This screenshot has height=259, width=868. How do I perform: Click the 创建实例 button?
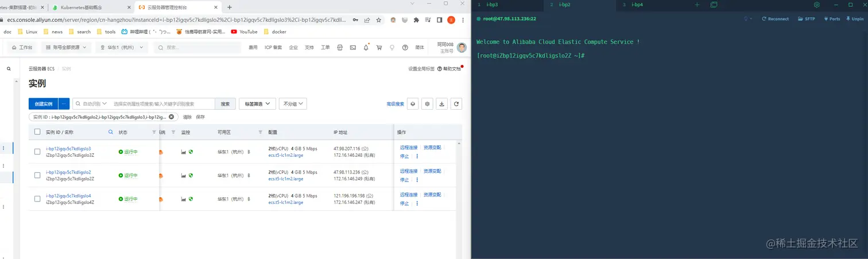[x=44, y=104]
